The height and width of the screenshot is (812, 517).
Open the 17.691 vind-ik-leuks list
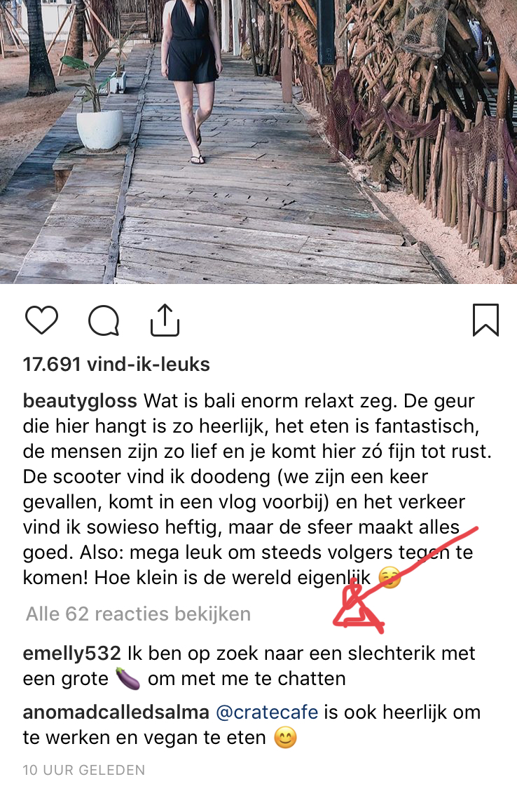[x=116, y=365]
